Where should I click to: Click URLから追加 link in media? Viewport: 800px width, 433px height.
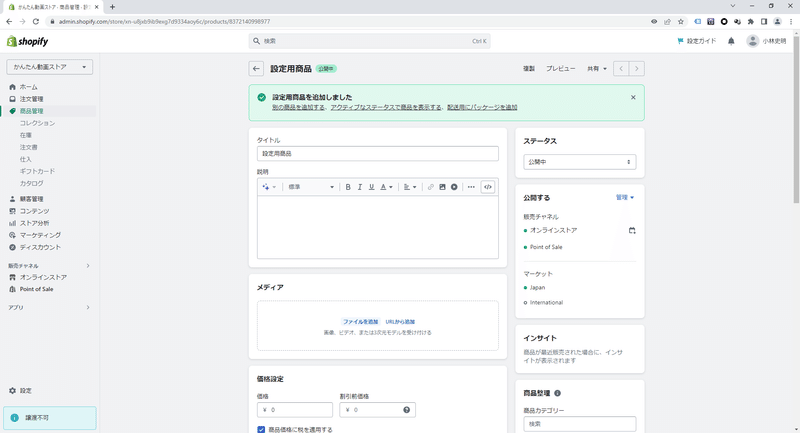pos(400,322)
